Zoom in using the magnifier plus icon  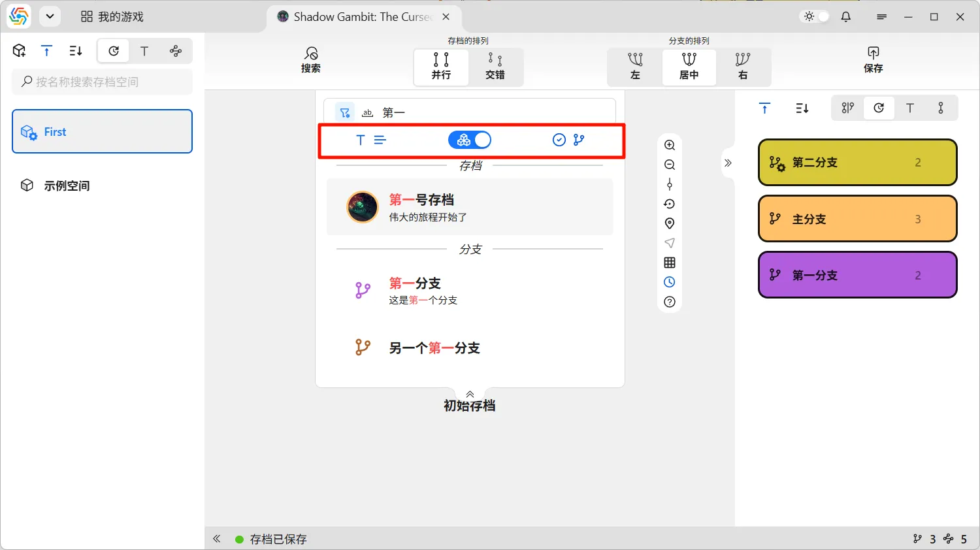670,145
